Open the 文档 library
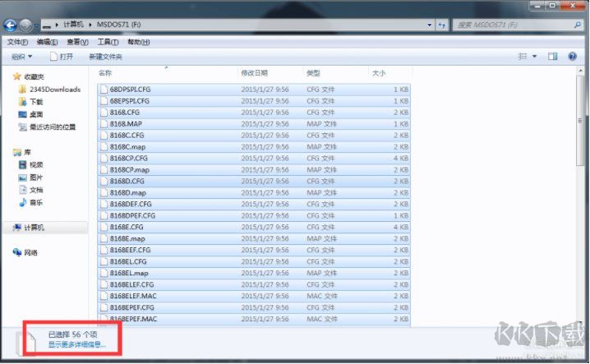This screenshot has width=590, height=364. tap(31, 190)
